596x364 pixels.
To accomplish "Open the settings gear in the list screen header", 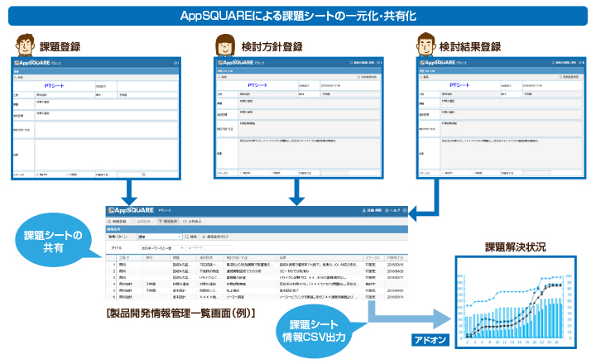I will point(405,210).
